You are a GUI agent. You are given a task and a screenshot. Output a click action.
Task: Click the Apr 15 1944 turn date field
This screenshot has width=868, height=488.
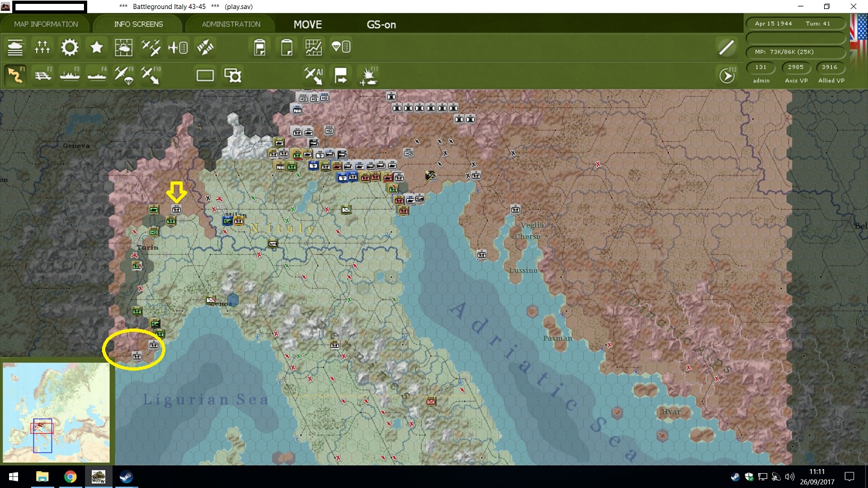[x=796, y=23]
